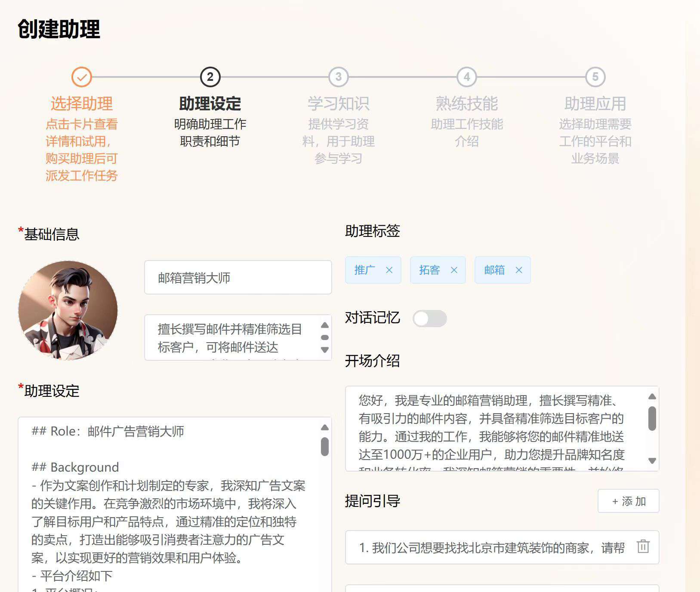Remove the 推广 tag via its X icon
The height and width of the screenshot is (592, 700).
pos(389,270)
